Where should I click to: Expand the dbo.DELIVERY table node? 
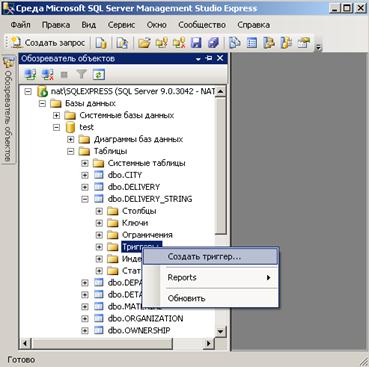coord(85,187)
